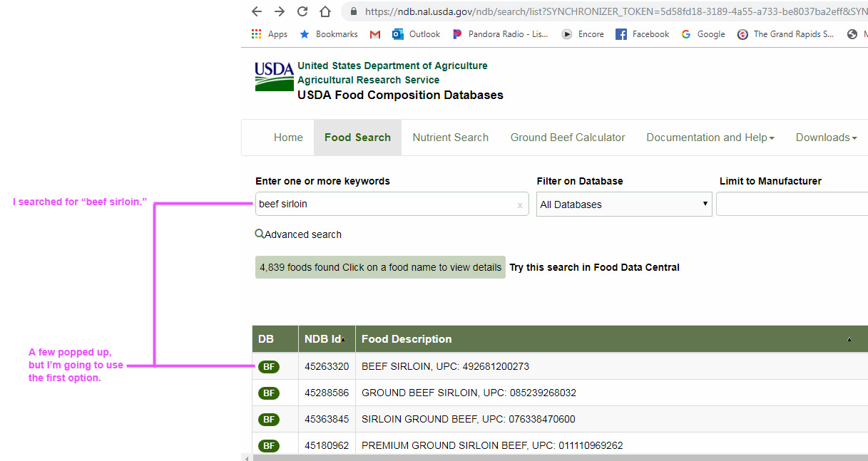The width and height of the screenshot is (868, 461).
Task: Open the Facebook bookmark
Action: (x=641, y=33)
